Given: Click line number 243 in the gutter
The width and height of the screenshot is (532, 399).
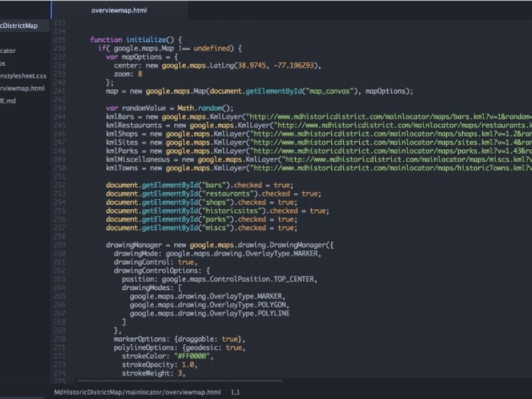Looking at the screenshot, I should point(60,108).
